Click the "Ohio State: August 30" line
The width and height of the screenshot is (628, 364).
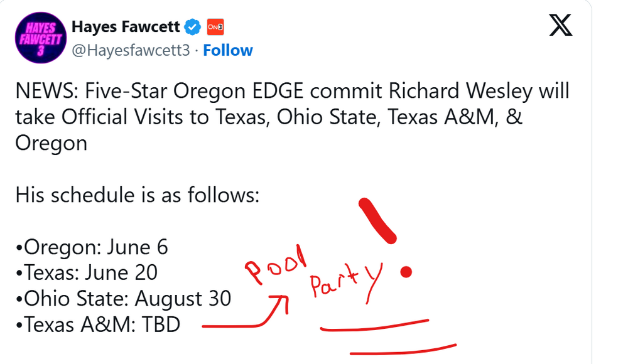[x=123, y=298]
